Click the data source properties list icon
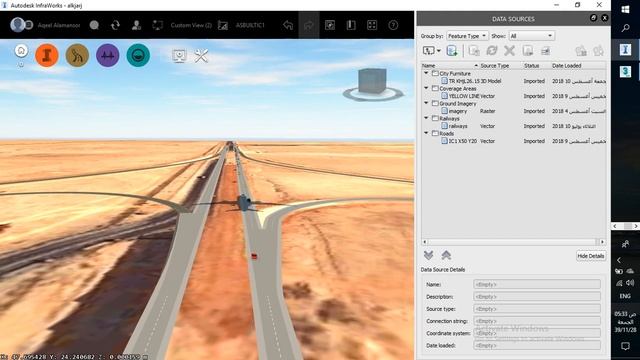The width and height of the screenshot is (640, 360). click(545, 51)
